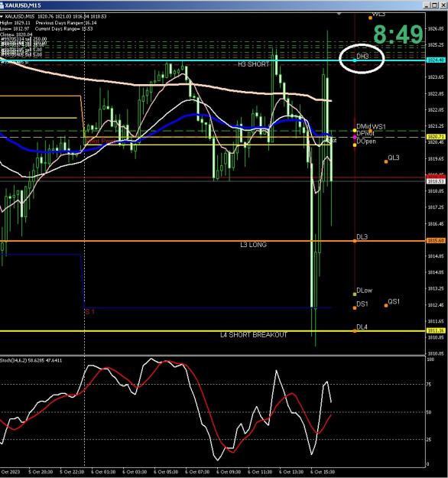Click the DOpen level label
The width and height of the screenshot is (448, 478).
(366, 141)
